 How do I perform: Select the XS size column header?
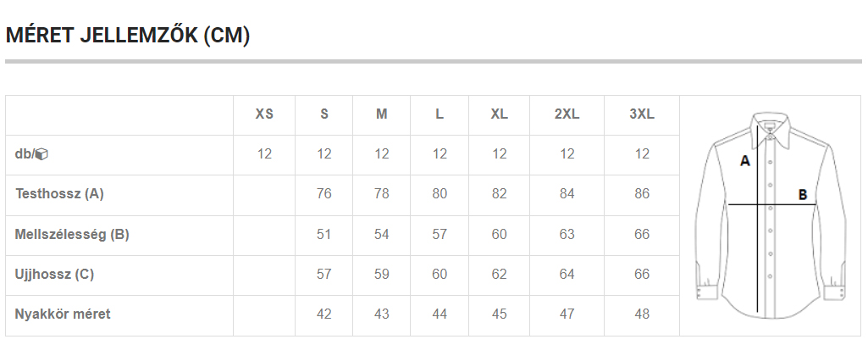click(264, 114)
